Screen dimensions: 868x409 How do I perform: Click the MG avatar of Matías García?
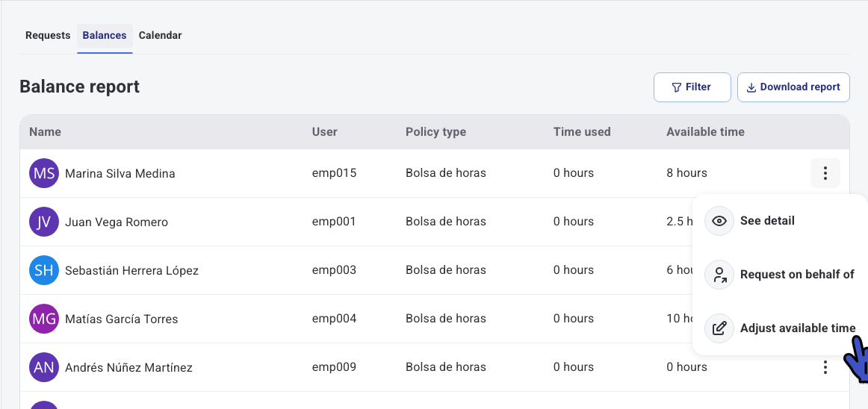click(44, 319)
